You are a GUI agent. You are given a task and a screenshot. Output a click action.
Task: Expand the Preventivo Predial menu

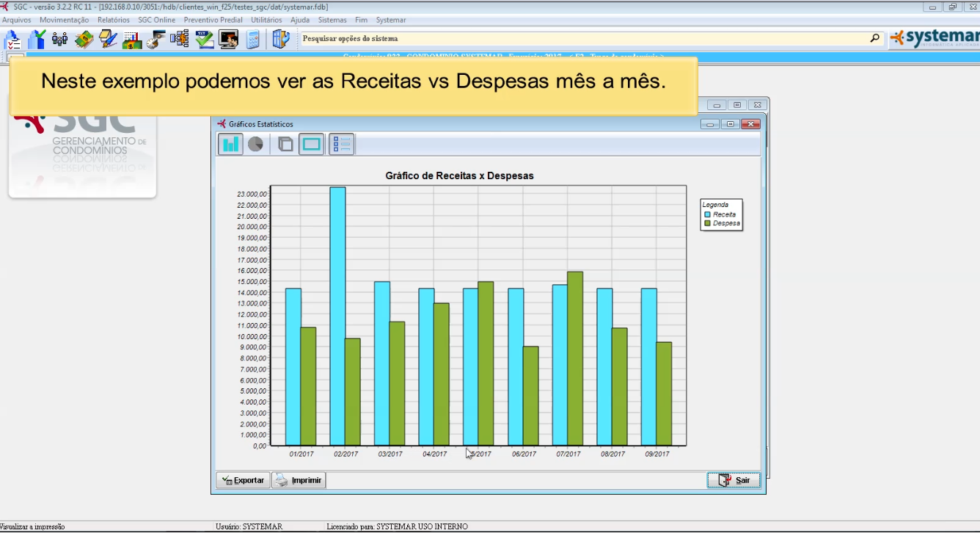coord(213,20)
